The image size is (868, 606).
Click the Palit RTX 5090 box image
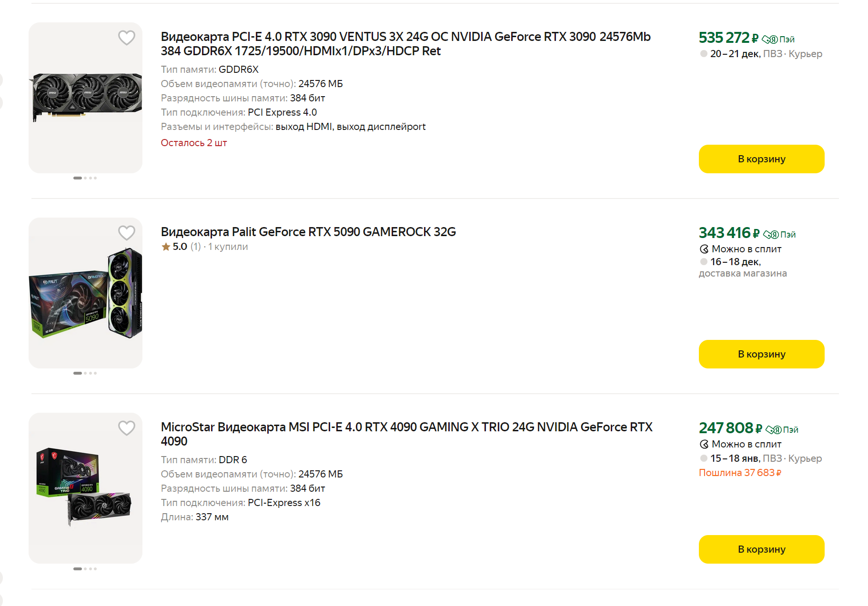coord(86,293)
